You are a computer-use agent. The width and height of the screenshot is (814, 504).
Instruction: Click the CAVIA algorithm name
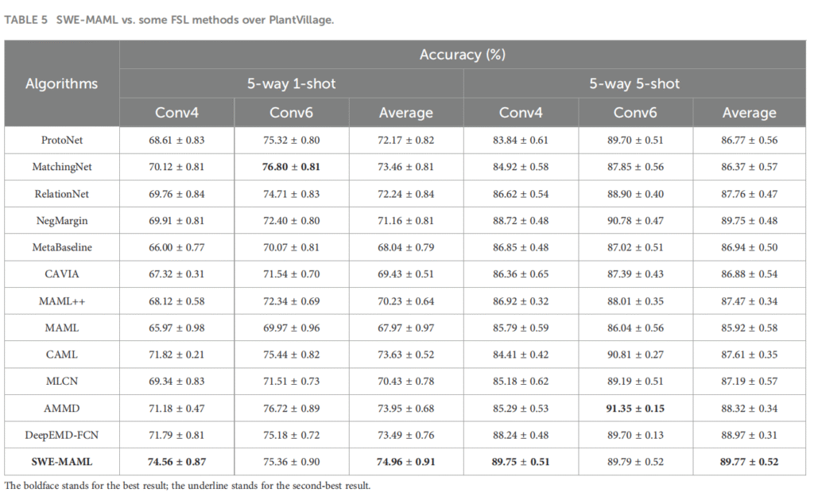(62, 274)
